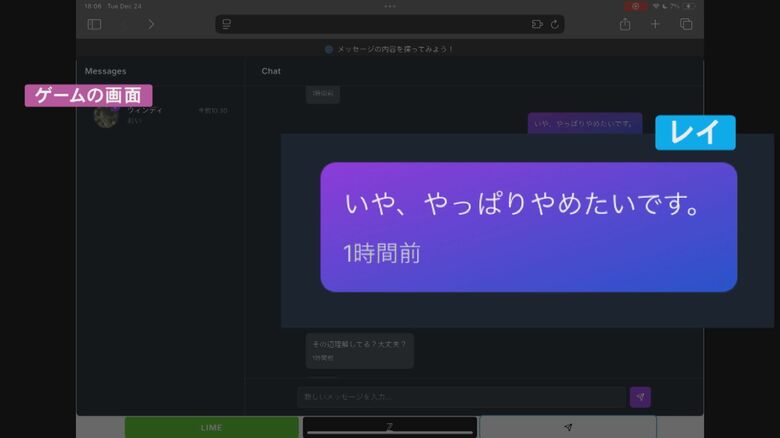
Task: Click the red screen recording indicator
Action: click(x=636, y=6)
